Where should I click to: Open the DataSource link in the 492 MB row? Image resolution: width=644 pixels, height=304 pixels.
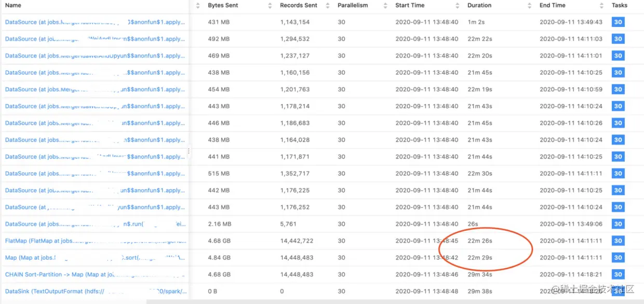pyautogui.click(x=96, y=39)
